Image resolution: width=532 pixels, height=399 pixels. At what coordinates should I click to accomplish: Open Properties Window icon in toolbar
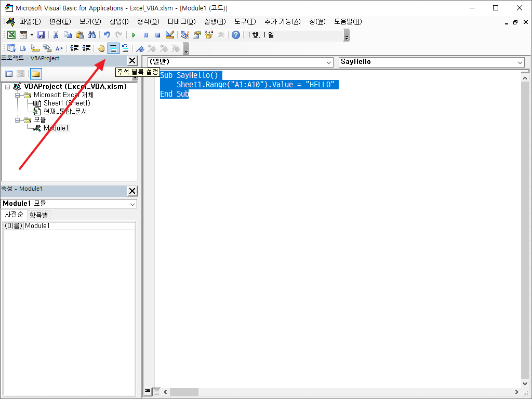(x=197, y=35)
